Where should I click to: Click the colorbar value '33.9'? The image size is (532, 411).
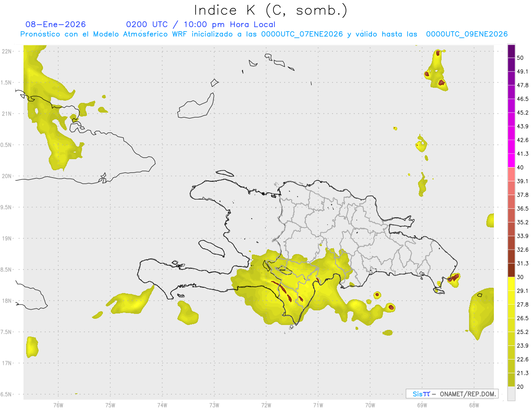coord(523,236)
